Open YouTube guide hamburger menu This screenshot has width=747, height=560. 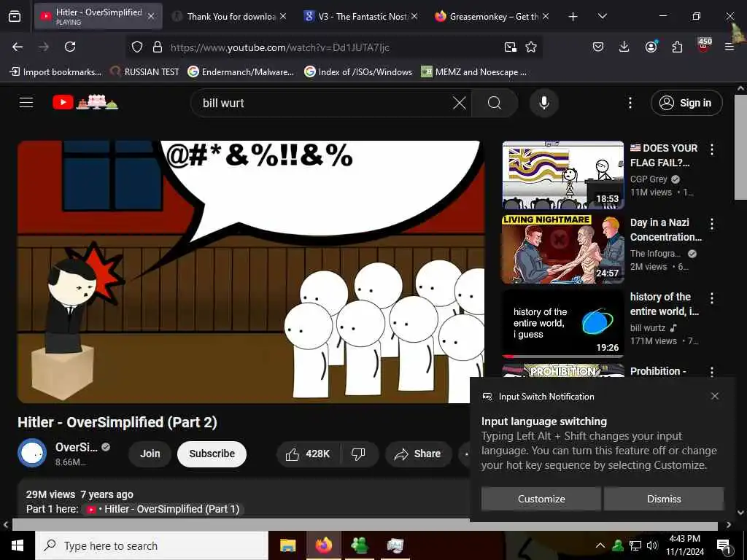(x=26, y=102)
